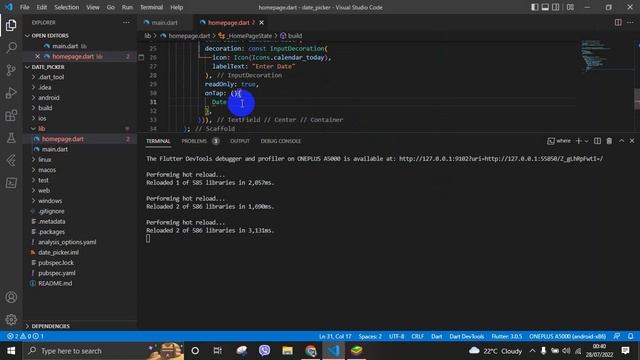Open main.dart in lib folder
Image resolution: width=640 pixels, height=360 pixels.
[55, 149]
